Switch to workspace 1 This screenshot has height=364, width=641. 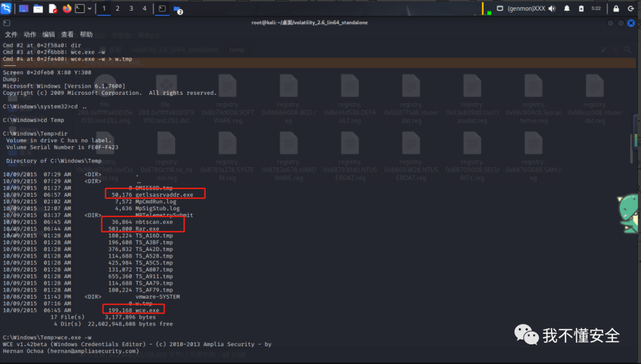tap(104, 8)
